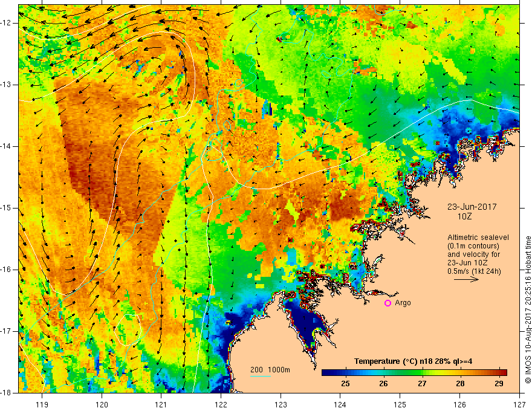The width and height of the screenshot is (532, 411).
Task: Click the '-14' latitude axis label
Action: (7, 146)
